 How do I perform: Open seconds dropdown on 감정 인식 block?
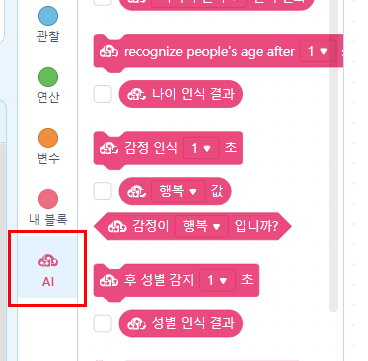pyautogui.click(x=201, y=148)
